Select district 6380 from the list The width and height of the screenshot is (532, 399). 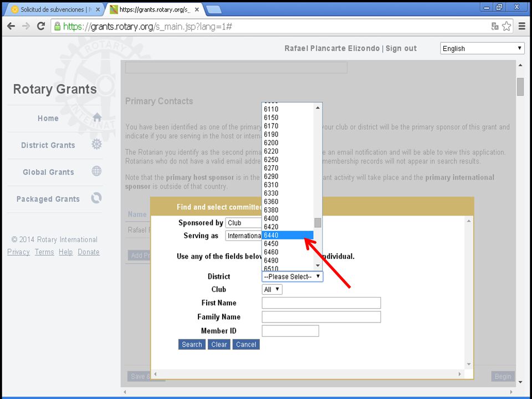pyautogui.click(x=288, y=210)
